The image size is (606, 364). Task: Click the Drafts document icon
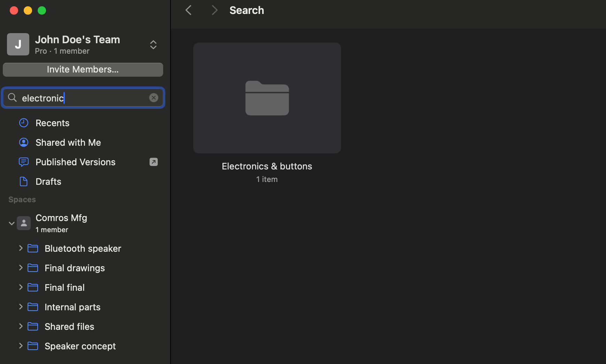24,181
